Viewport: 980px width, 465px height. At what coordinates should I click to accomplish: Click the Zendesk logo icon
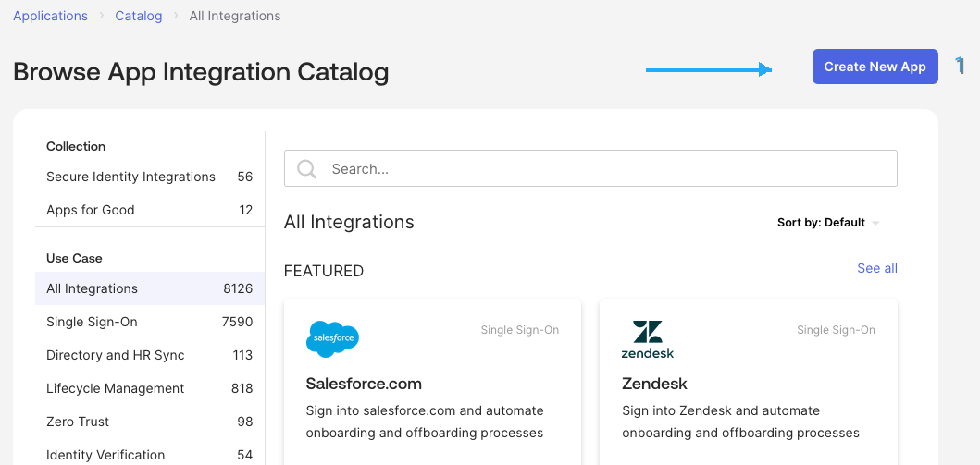[x=648, y=339]
